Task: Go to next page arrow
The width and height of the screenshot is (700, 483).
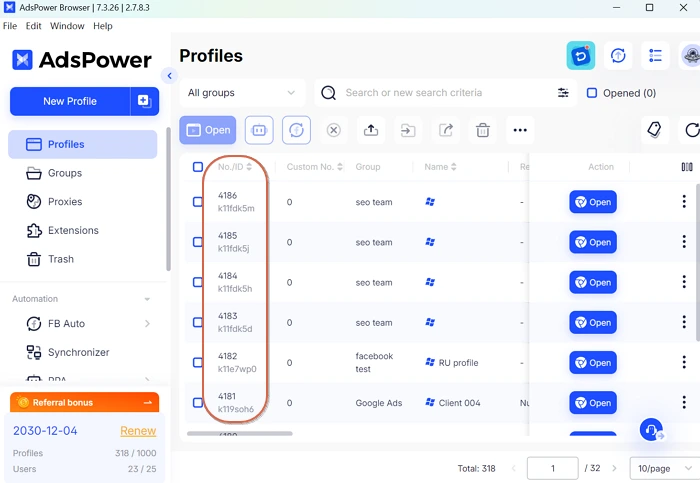Action: click(x=614, y=468)
